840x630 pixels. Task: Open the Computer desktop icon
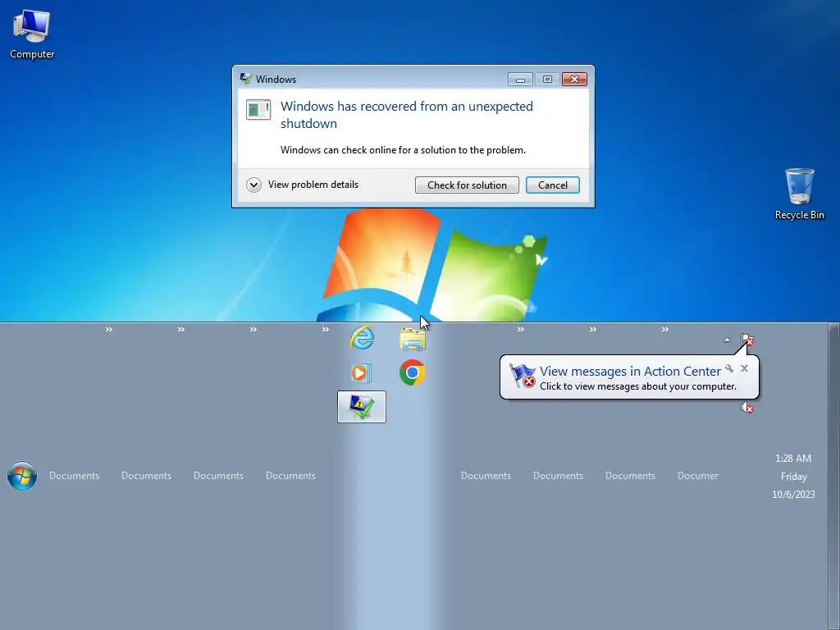click(x=32, y=34)
